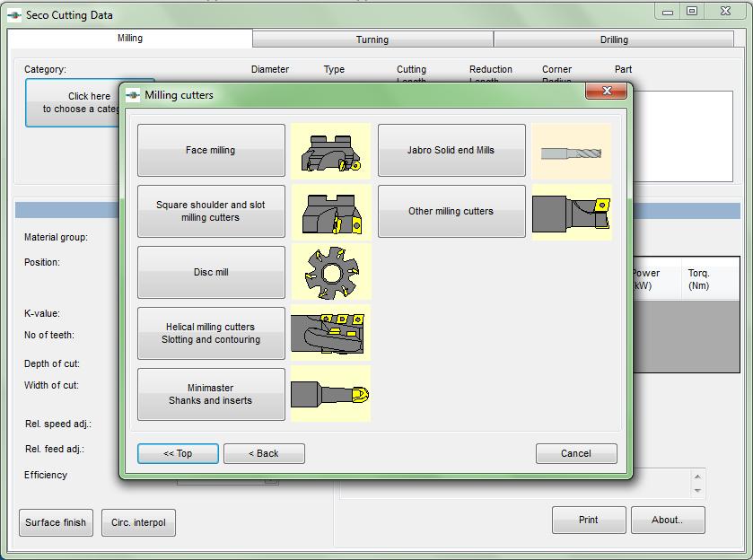Select the Milling tab
This screenshot has height=560, width=753.
coord(129,38)
